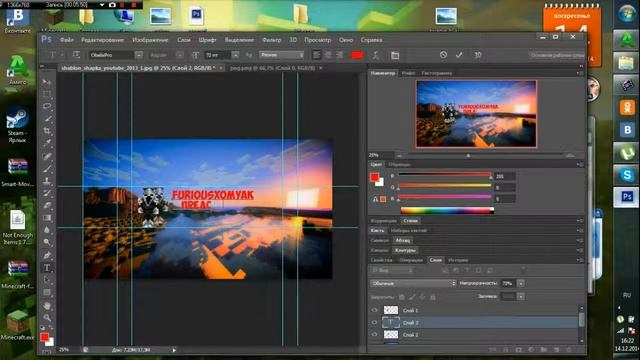The width and height of the screenshot is (640, 360).
Task: Open the layer fill slider arrow
Action: coord(521,296)
